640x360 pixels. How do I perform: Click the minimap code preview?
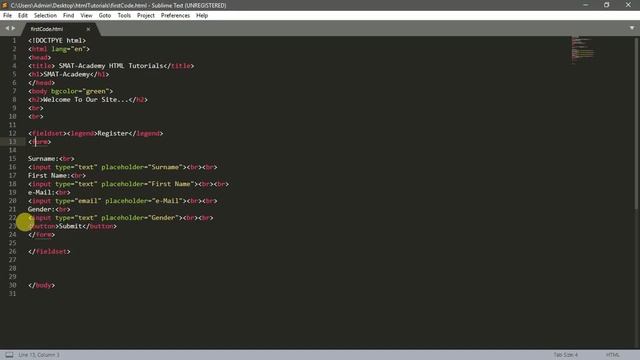(x=582, y=50)
